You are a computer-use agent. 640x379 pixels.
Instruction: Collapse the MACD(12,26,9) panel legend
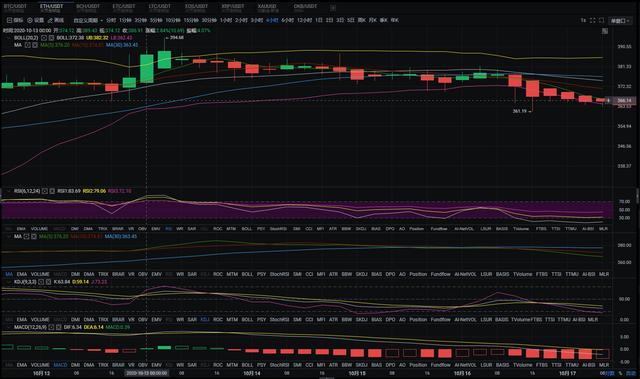[9, 327]
